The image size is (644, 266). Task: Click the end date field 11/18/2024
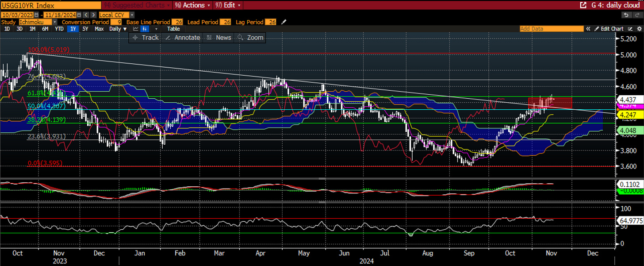[60, 15]
